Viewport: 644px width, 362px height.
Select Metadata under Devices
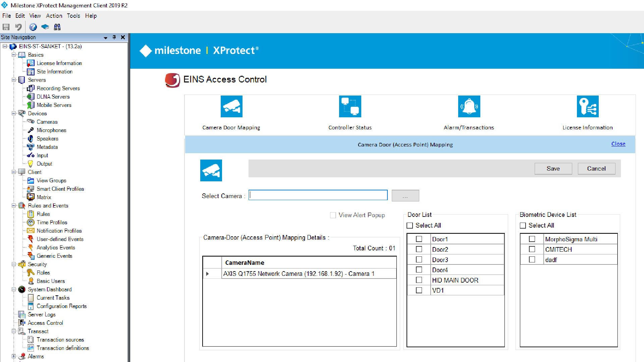click(47, 147)
